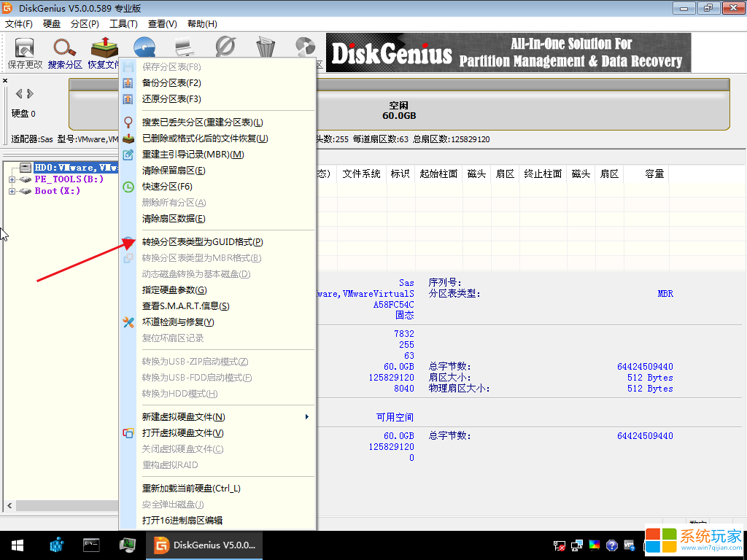Screen dimensions: 747x560
Task: Click the 恢复文件 toolbar icon
Action: pyautogui.click(x=104, y=48)
